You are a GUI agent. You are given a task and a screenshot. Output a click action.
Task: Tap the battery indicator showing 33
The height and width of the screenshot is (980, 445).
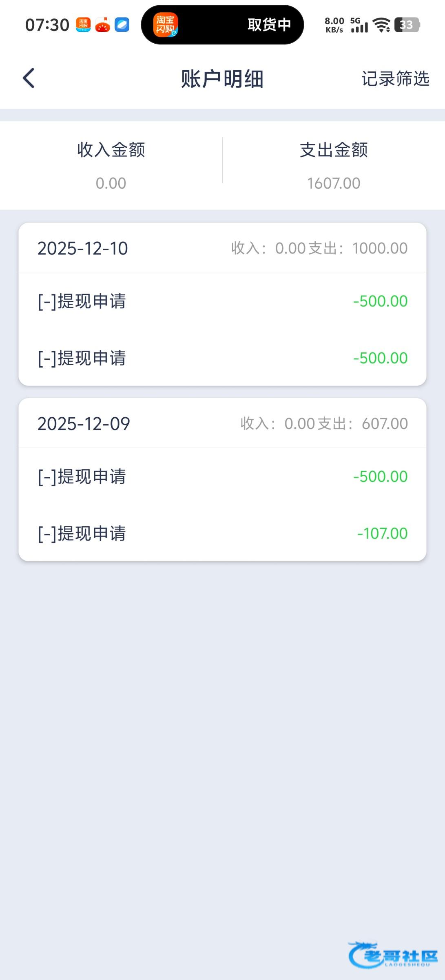[x=407, y=25]
